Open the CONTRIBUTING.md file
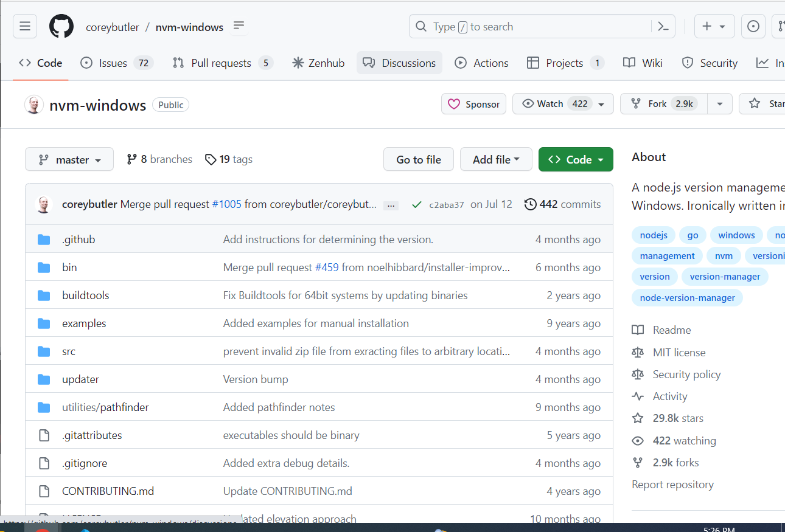The width and height of the screenshot is (785, 532). 108,491
